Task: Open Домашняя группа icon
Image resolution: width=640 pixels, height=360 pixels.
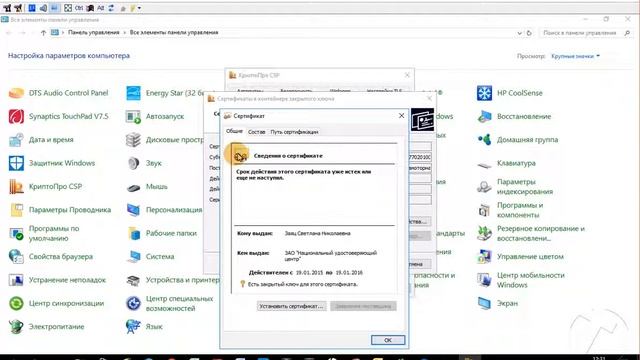Action: point(484,140)
